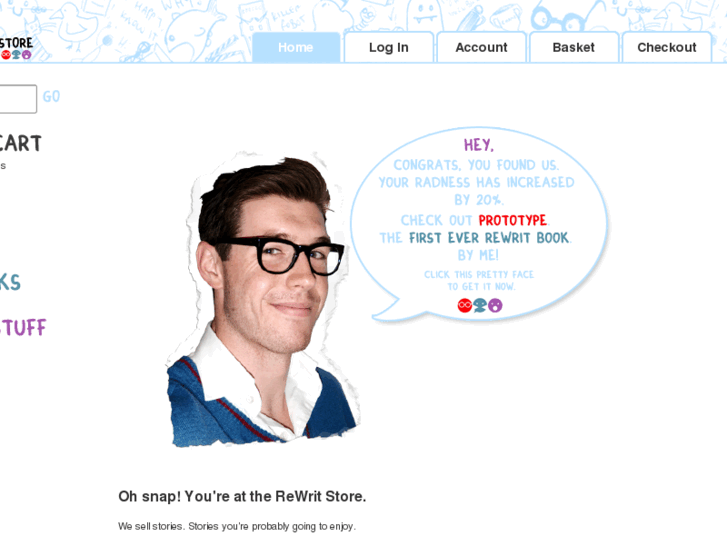Click the purple icon under store logo
The width and height of the screenshot is (727, 545).
[x=27, y=55]
